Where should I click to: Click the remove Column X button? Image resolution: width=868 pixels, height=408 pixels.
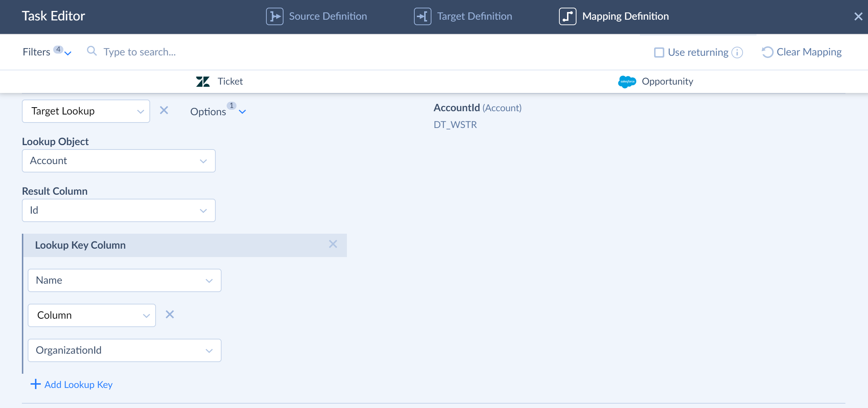pyautogui.click(x=170, y=314)
